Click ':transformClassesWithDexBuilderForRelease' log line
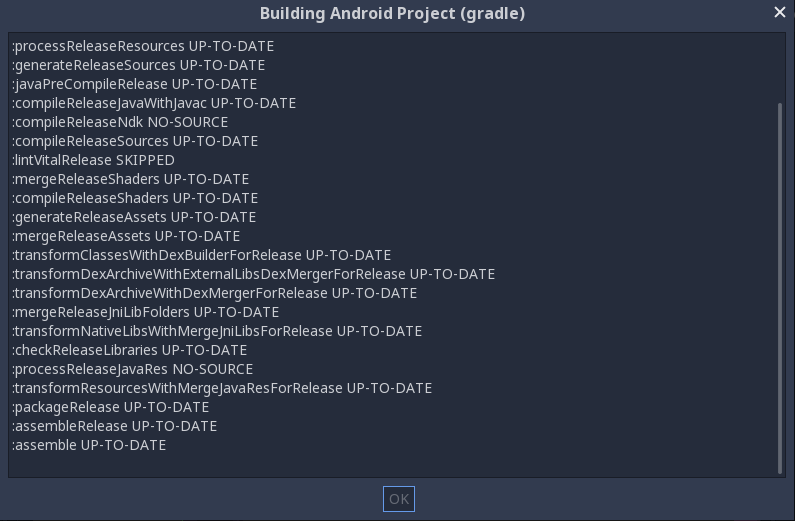Viewport: 795px width, 521px height. [201, 255]
